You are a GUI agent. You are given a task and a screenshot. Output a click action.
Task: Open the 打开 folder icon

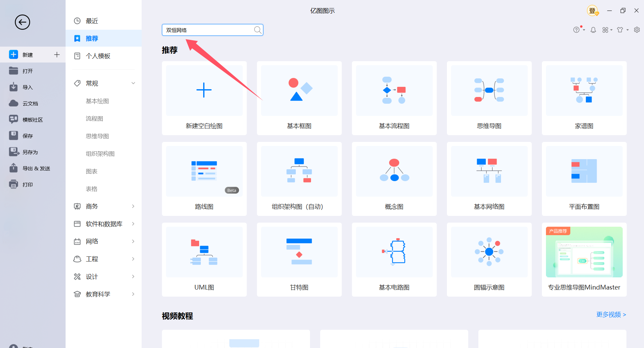[x=14, y=71]
